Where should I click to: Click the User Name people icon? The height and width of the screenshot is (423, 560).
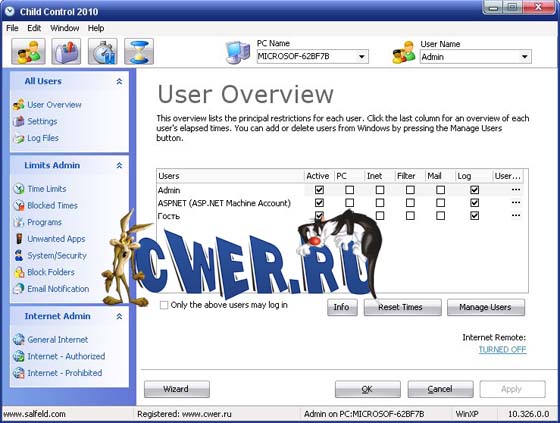click(x=404, y=53)
